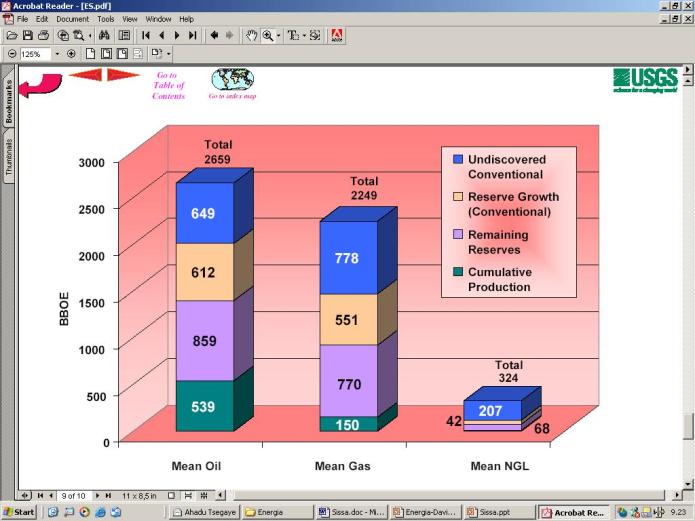Screen dimensions: 695x521
Task: Select the Hand tool
Action: [252, 35]
